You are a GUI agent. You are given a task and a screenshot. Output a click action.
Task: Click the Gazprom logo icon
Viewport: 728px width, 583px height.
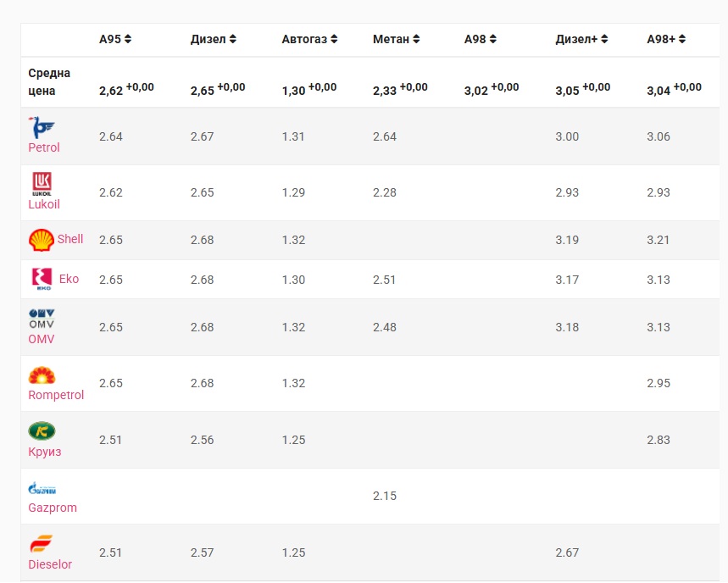tap(42, 488)
